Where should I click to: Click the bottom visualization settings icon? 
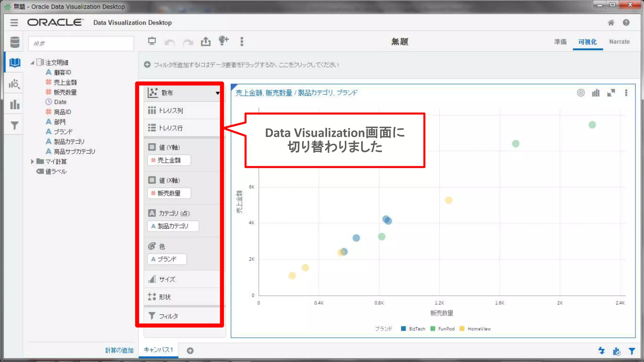click(x=617, y=351)
